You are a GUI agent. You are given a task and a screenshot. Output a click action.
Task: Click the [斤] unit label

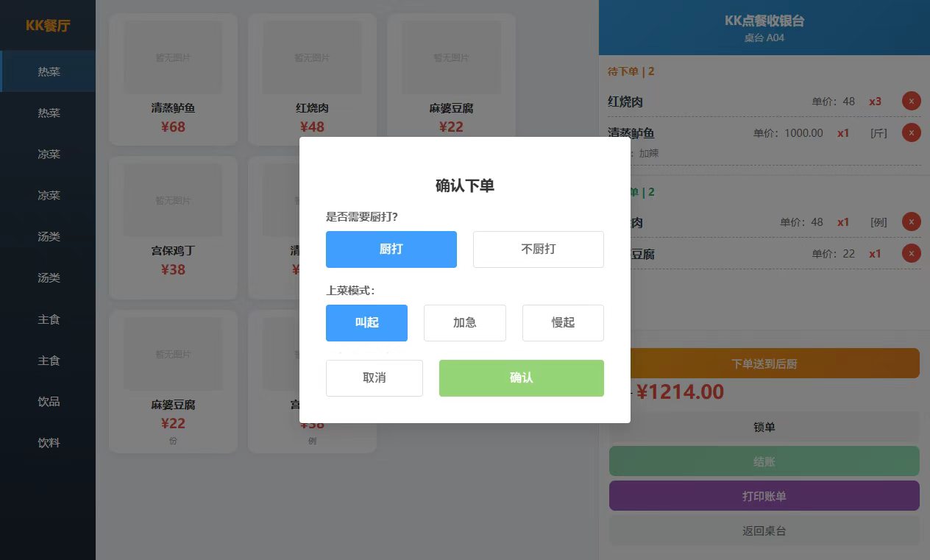click(878, 133)
